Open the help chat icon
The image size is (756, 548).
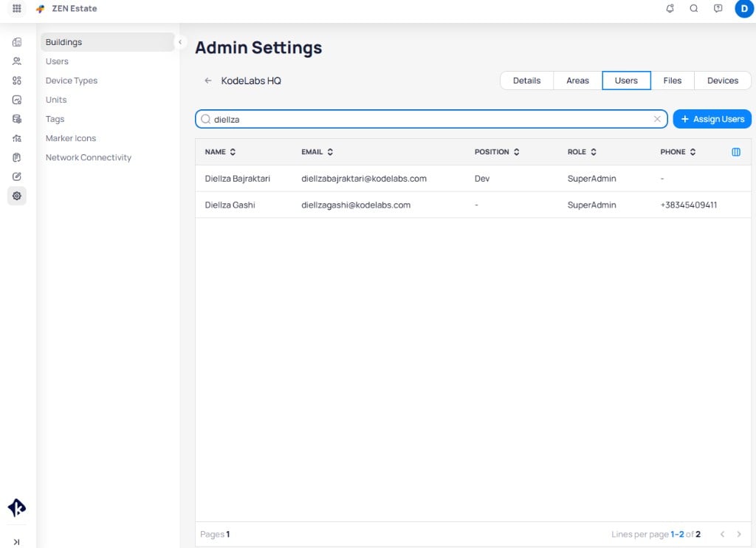click(718, 8)
